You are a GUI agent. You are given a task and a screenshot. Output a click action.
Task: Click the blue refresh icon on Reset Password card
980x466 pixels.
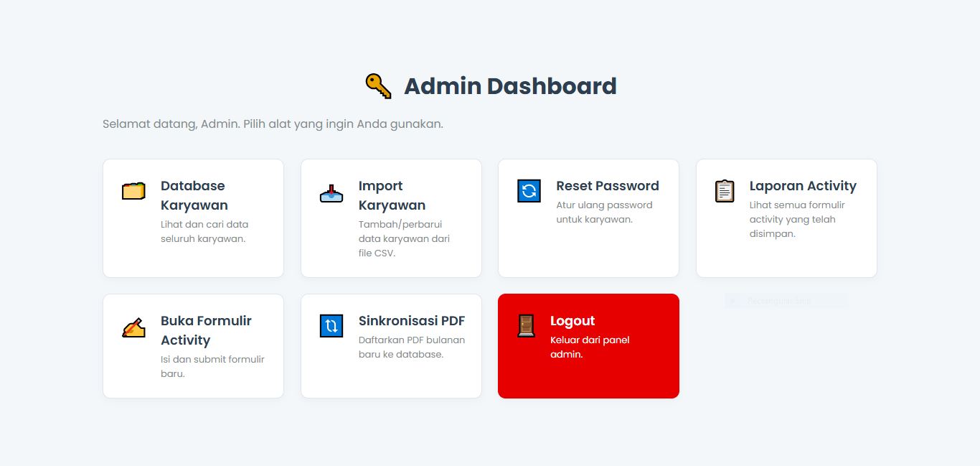529,191
